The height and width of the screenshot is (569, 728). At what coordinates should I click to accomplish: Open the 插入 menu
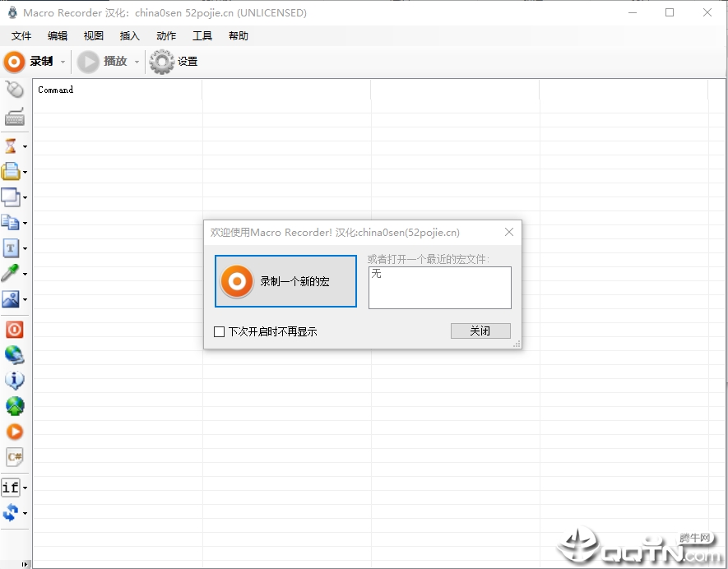[129, 35]
